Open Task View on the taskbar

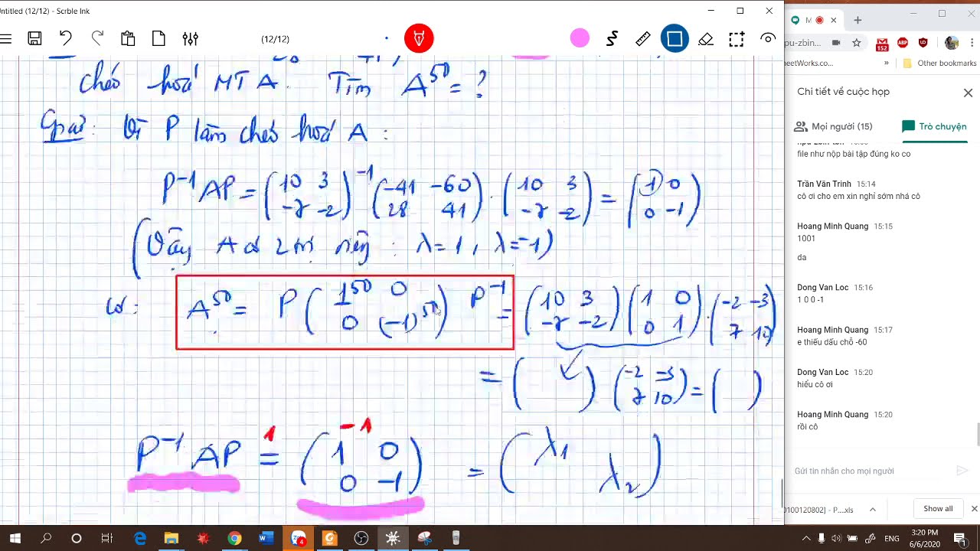click(107, 538)
